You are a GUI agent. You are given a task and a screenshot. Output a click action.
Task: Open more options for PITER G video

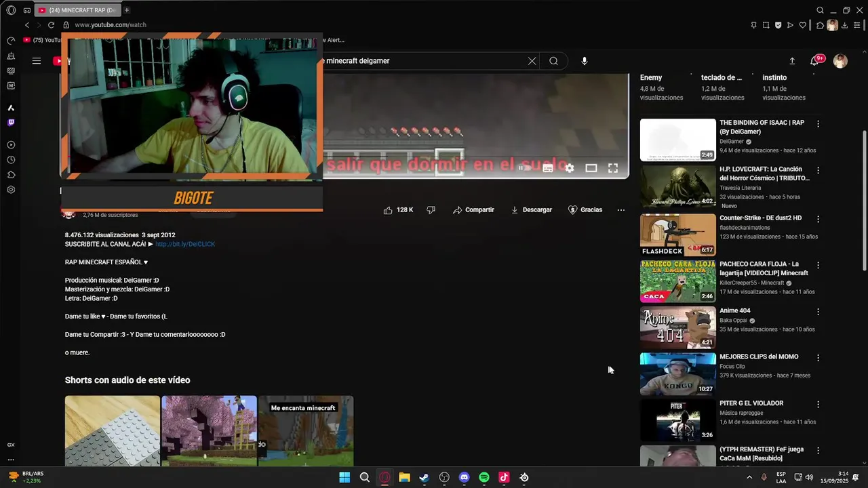pyautogui.click(x=818, y=405)
